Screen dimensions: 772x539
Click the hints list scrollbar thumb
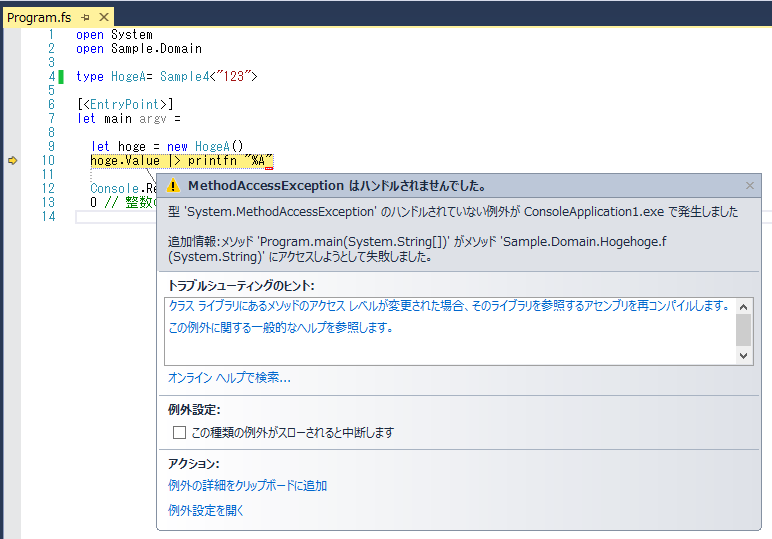point(743,330)
